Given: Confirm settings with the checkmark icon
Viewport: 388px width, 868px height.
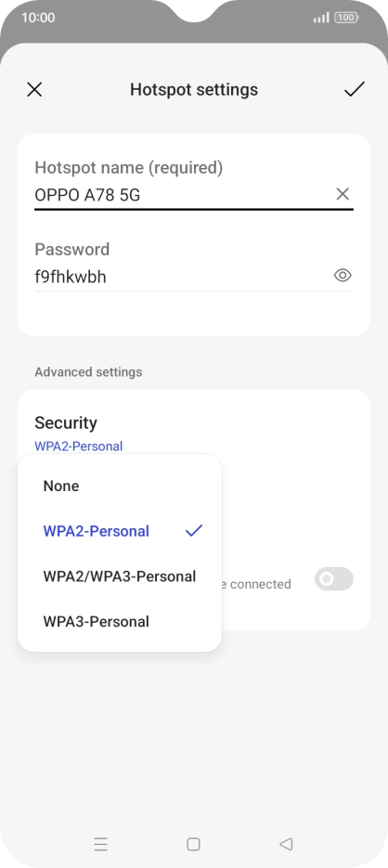Looking at the screenshot, I should click(355, 89).
